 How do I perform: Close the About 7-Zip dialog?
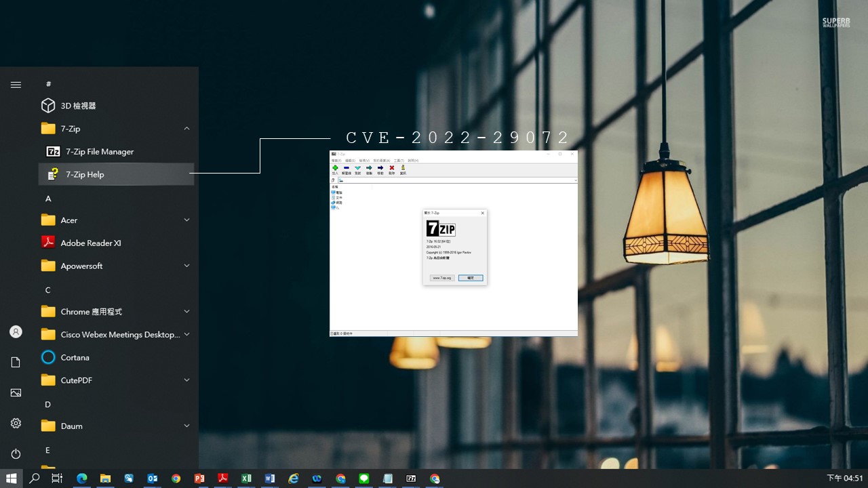[x=483, y=213]
